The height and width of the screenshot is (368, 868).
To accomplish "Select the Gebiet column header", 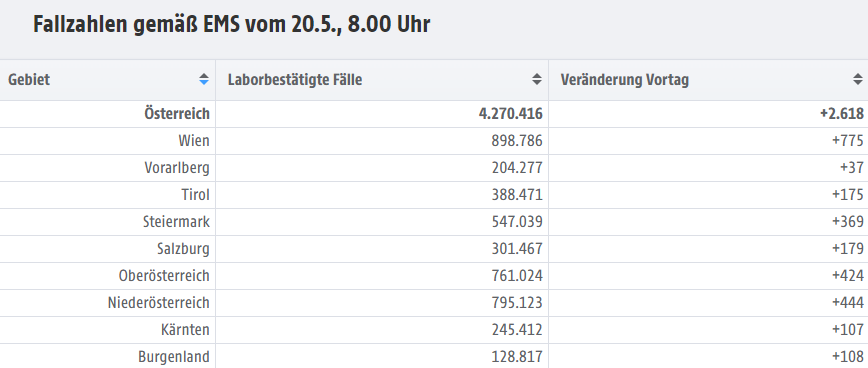I will tap(107, 80).
